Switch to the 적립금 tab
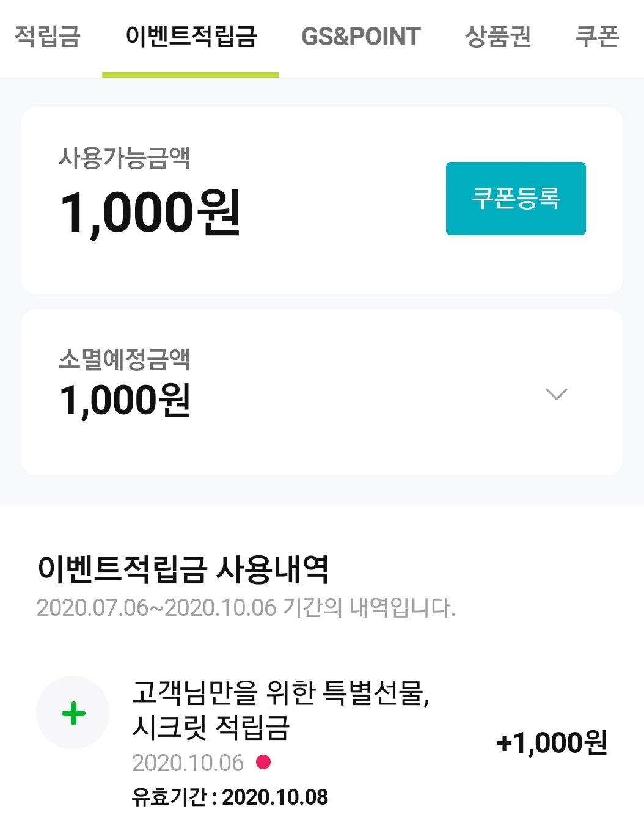 click(x=48, y=36)
